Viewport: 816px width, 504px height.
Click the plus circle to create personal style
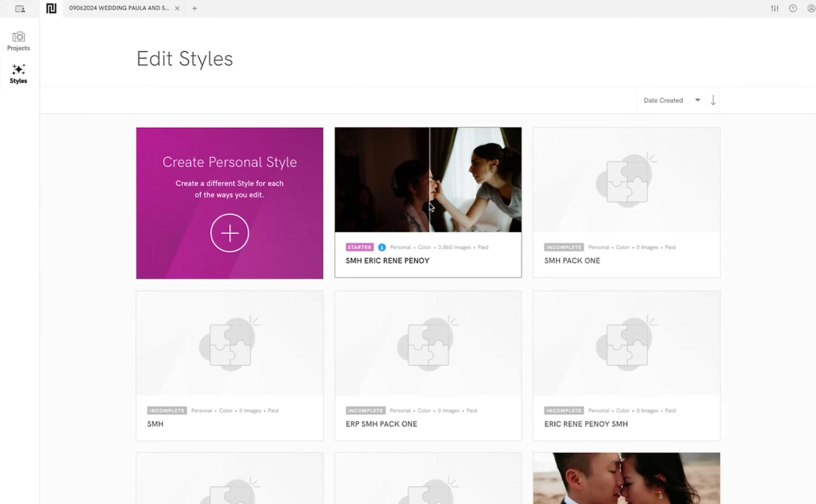229,233
